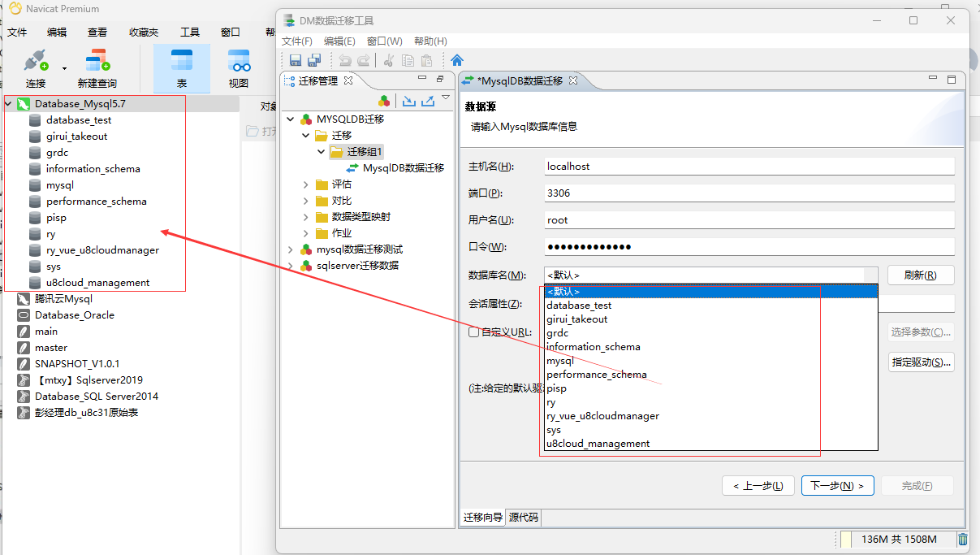Open the 窗口(W) menu in DM tool
980x555 pixels.
(384, 41)
